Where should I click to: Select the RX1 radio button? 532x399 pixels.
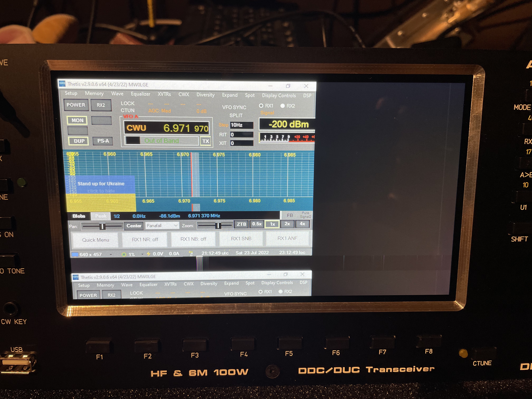(261, 106)
